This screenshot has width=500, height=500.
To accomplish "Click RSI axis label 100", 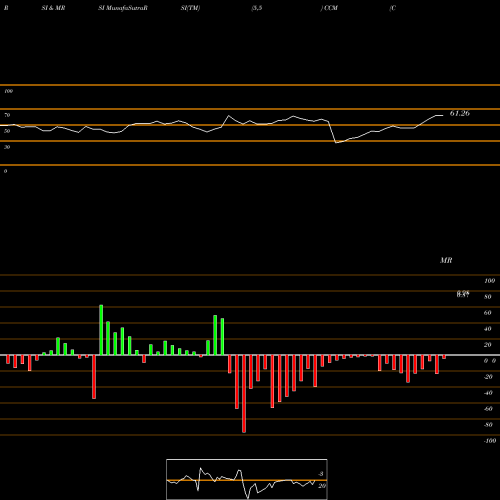I will coord(8,91).
